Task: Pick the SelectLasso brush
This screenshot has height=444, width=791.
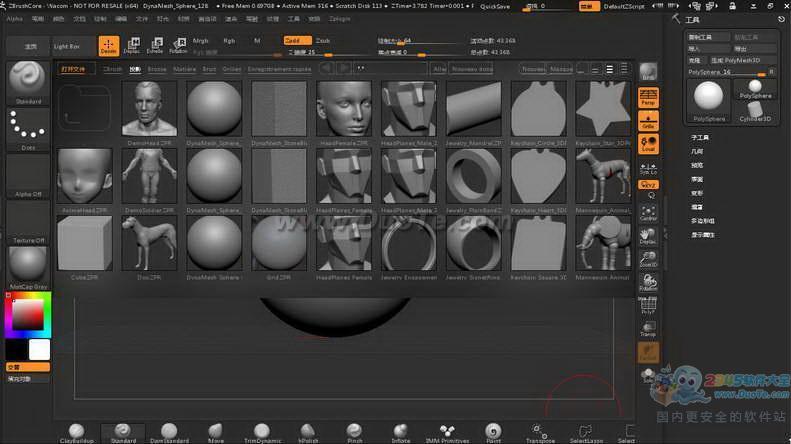Action: pos(586,433)
